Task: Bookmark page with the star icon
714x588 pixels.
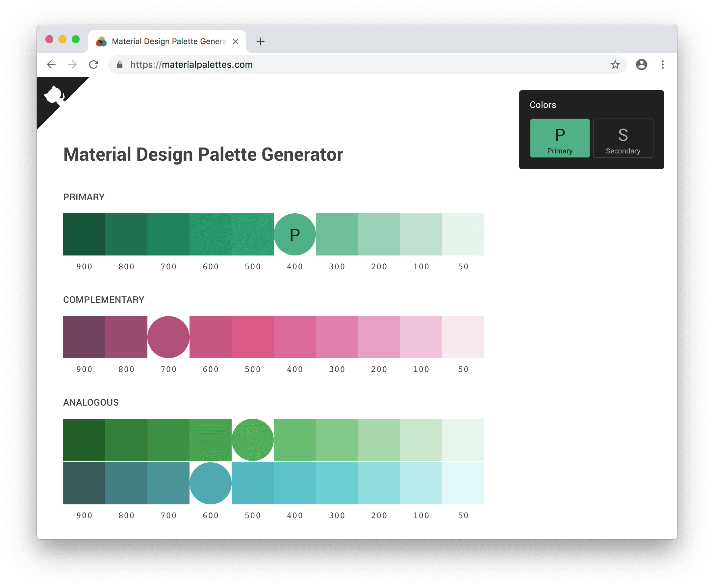Action: (615, 64)
